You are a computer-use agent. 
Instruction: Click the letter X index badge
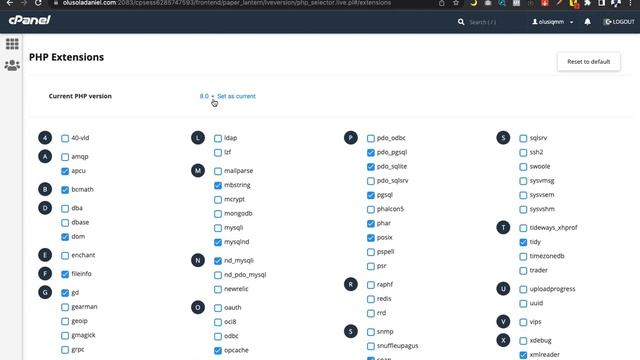503,340
